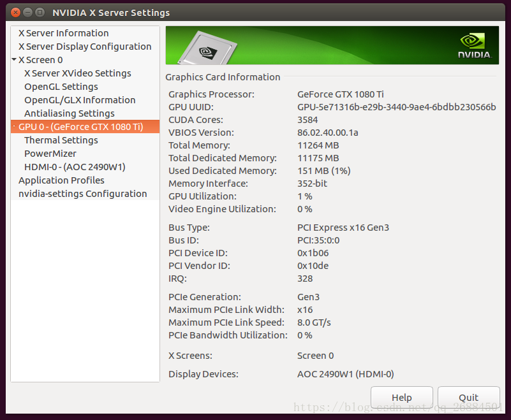Select X Server Display Configuration
This screenshot has width=511, height=420.
tap(85, 47)
